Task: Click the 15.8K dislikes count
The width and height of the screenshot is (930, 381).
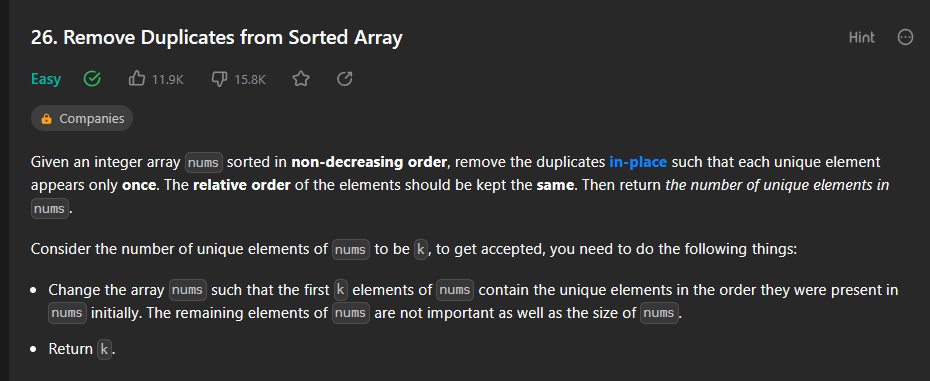Action: click(250, 79)
